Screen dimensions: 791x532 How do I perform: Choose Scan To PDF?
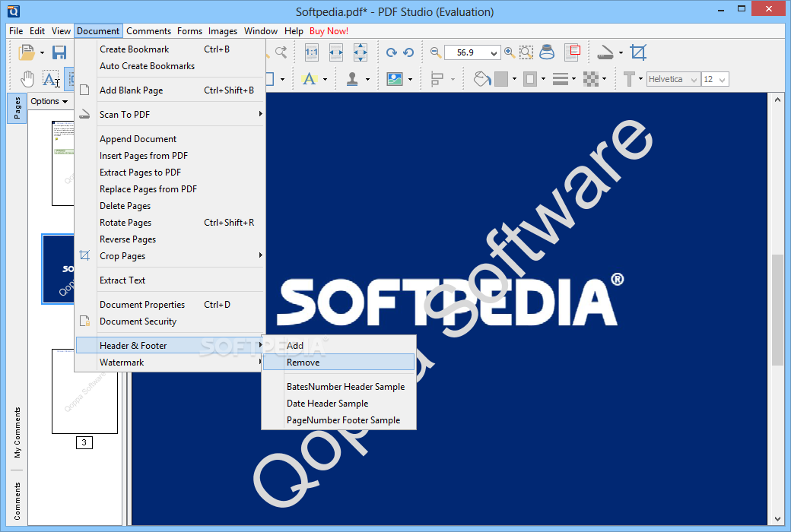[x=170, y=115]
